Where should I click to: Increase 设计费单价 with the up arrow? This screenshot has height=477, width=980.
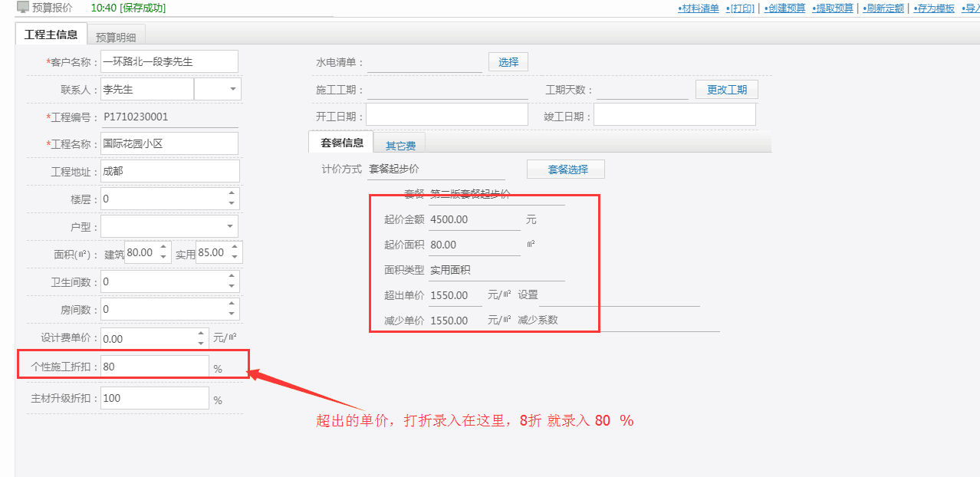(201, 334)
